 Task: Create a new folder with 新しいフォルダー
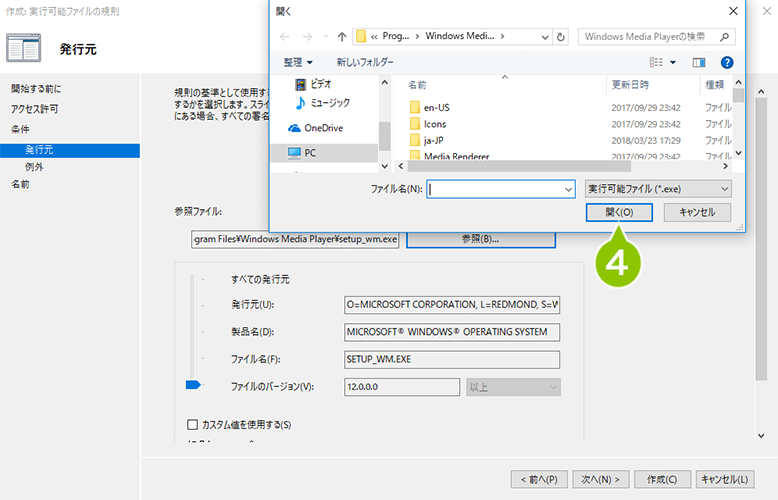tap(365, 62)
